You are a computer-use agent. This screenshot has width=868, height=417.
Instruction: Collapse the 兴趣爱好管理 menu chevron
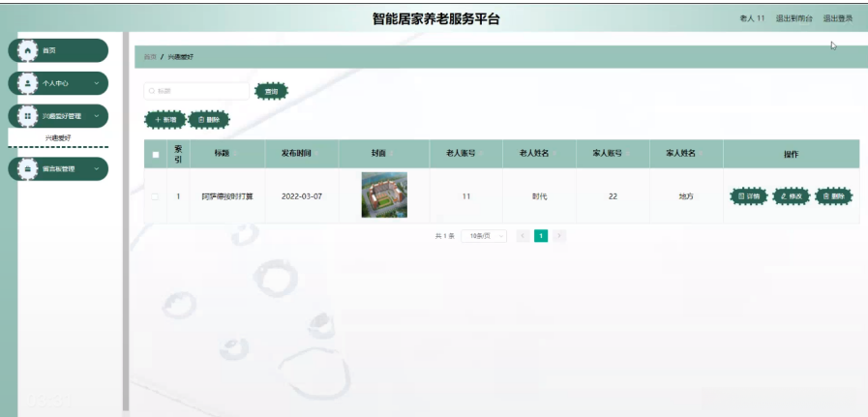coord(97,116)
